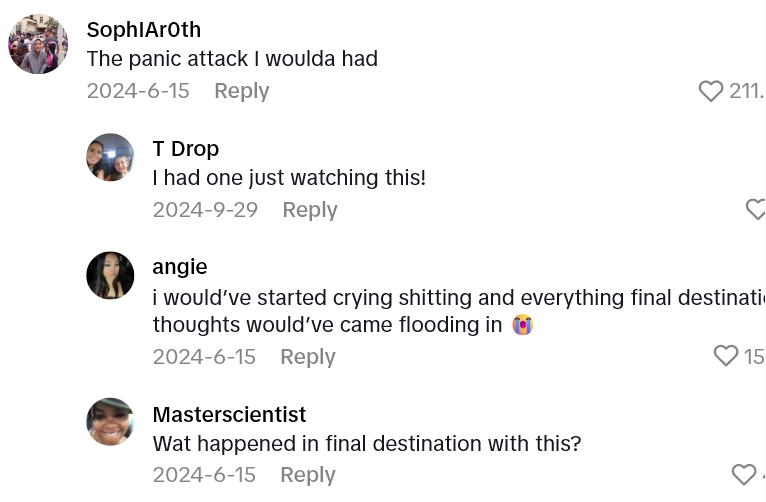The width and height of the screenshot is (766, 502).
Task: Click the crying emoji in angie's comment
Action: coord(522,325)
